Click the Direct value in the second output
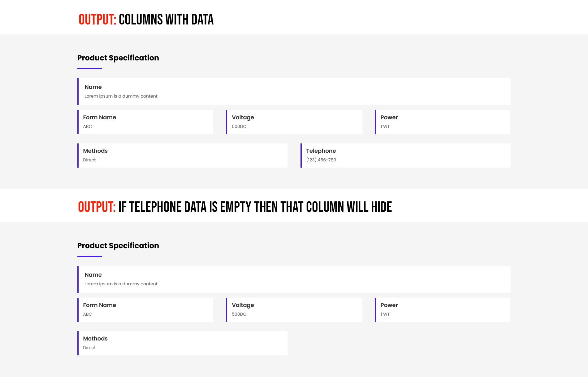Screen dimensions: 588x382 click(89, 348)
